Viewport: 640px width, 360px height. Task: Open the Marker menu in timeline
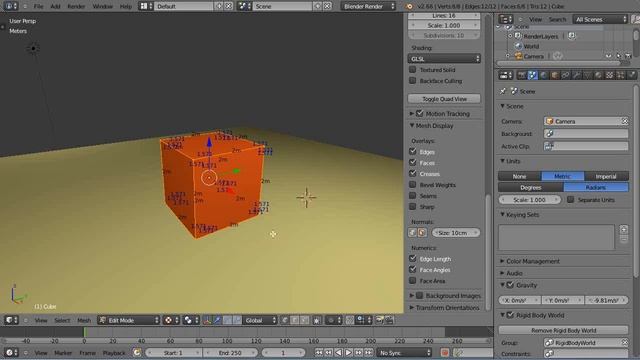pos(63,353)
